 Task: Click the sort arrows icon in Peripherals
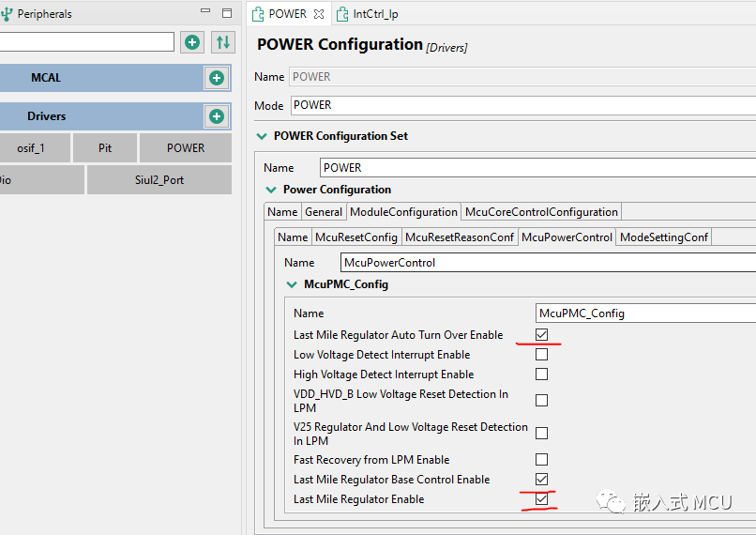click(222, 42)
